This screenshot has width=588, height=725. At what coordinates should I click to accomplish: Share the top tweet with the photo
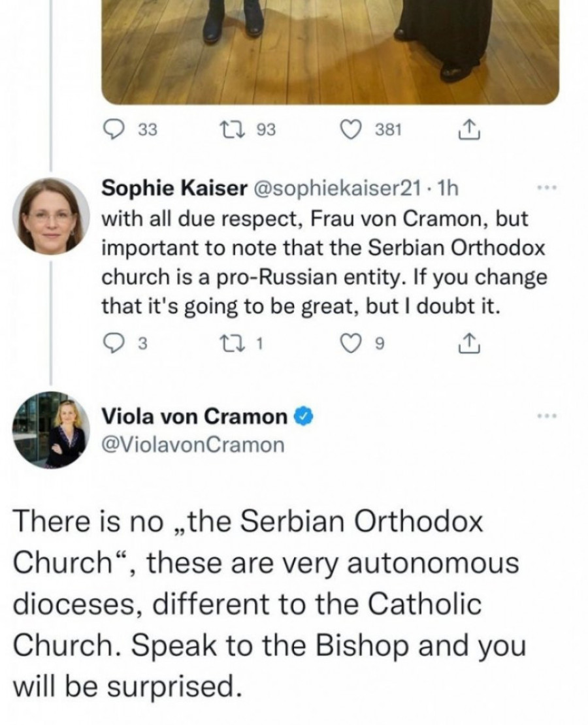[x=468, y=130]
